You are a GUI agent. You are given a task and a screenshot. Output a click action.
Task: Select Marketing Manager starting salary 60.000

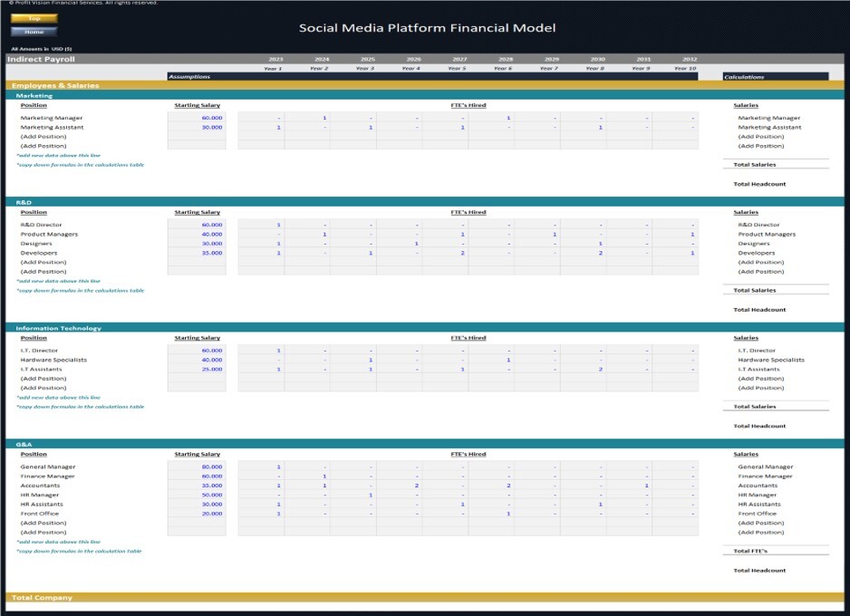[197, 118]
